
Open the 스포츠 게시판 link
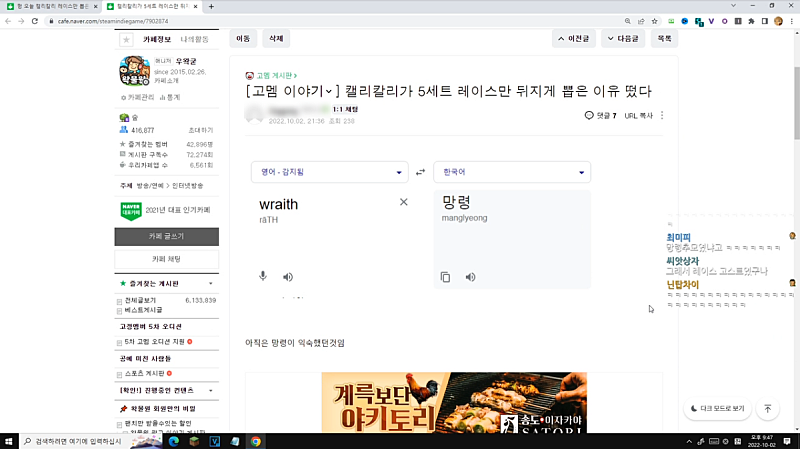[x=144, y=373]
